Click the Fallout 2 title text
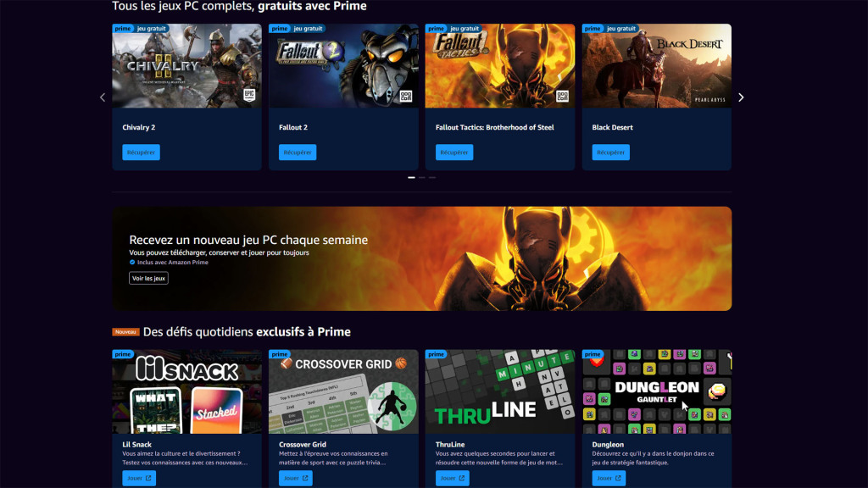Screen dimensions: 868x488 tap(293, 127)
